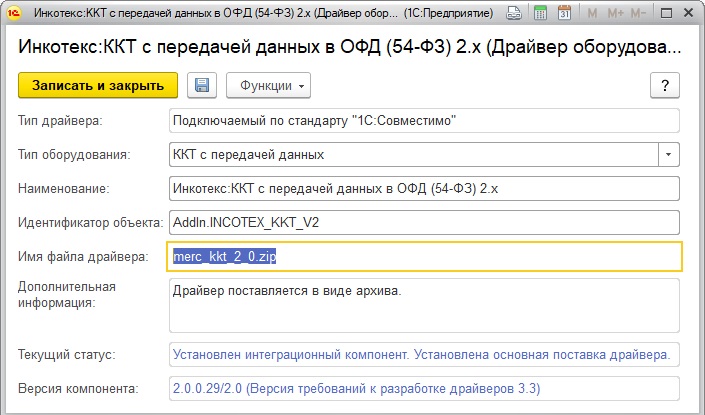This screenshot has width=705, height=415.
Task: Save using the floppy disk icon
Action: [x=202, y=85]
